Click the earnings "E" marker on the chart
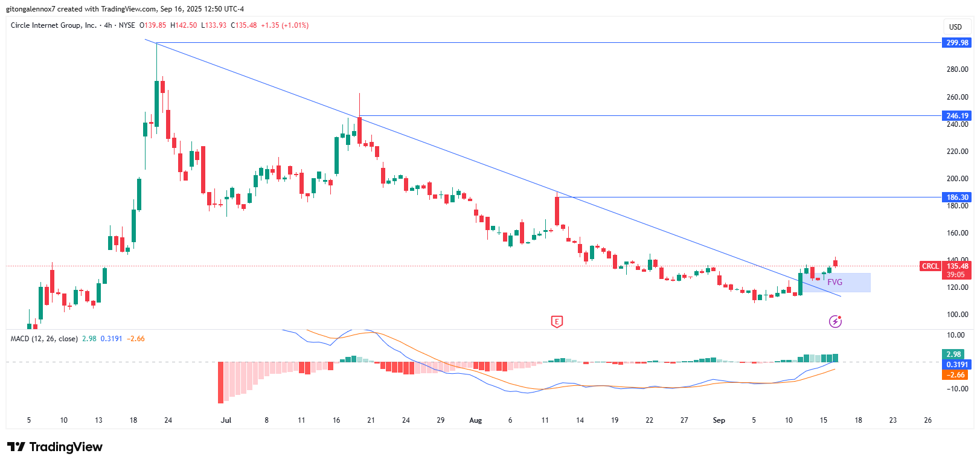The width and height of the screenshot is (980, 465). (557, 322)
